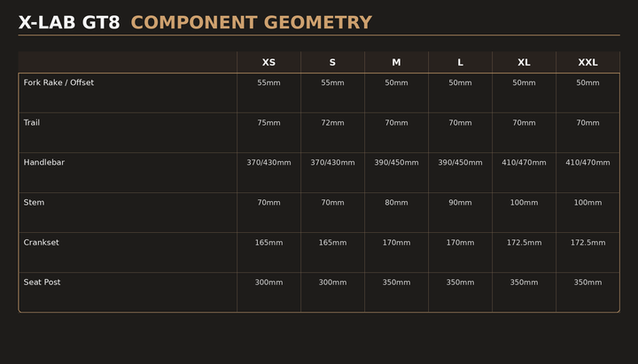Click the Handlebar row label
This screenshot has height=364, width=638.
pos(44,162)
